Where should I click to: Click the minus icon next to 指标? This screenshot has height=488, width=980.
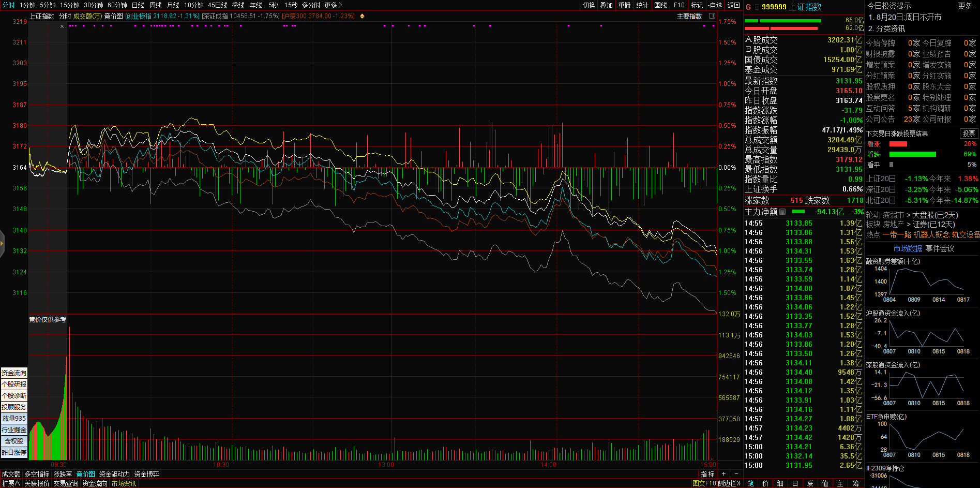[736, 474]
